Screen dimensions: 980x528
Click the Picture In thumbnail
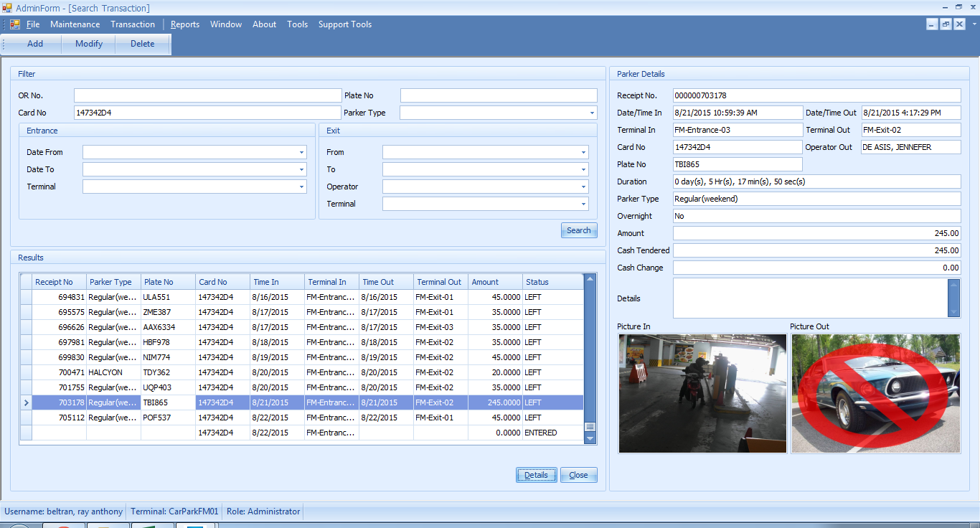[702, 393]
